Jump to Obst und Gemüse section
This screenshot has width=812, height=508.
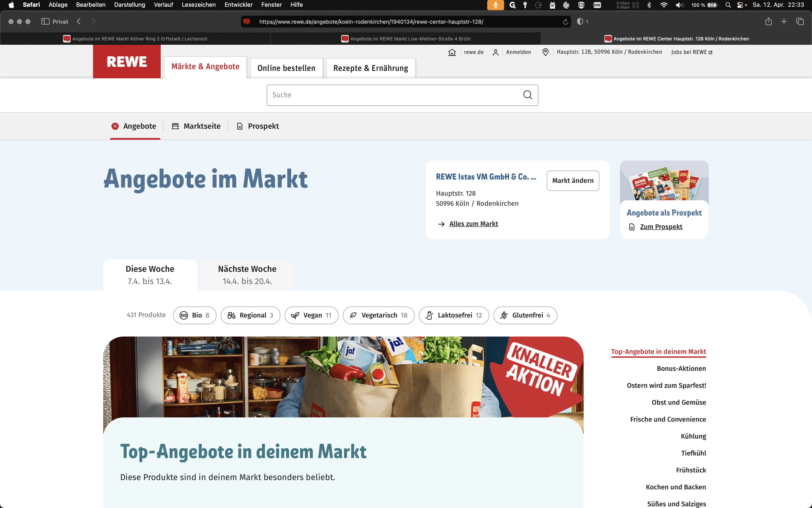pyautogui.click(x=679, y=403)
